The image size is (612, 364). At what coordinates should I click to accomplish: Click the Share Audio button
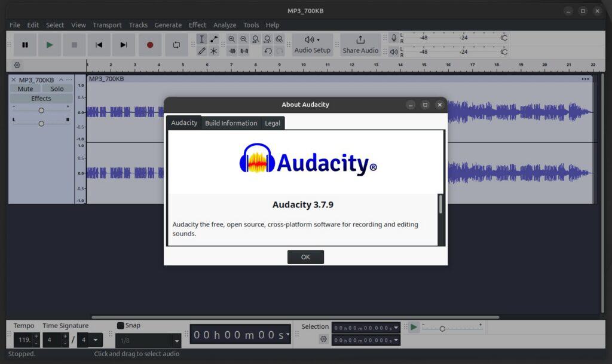360,45
